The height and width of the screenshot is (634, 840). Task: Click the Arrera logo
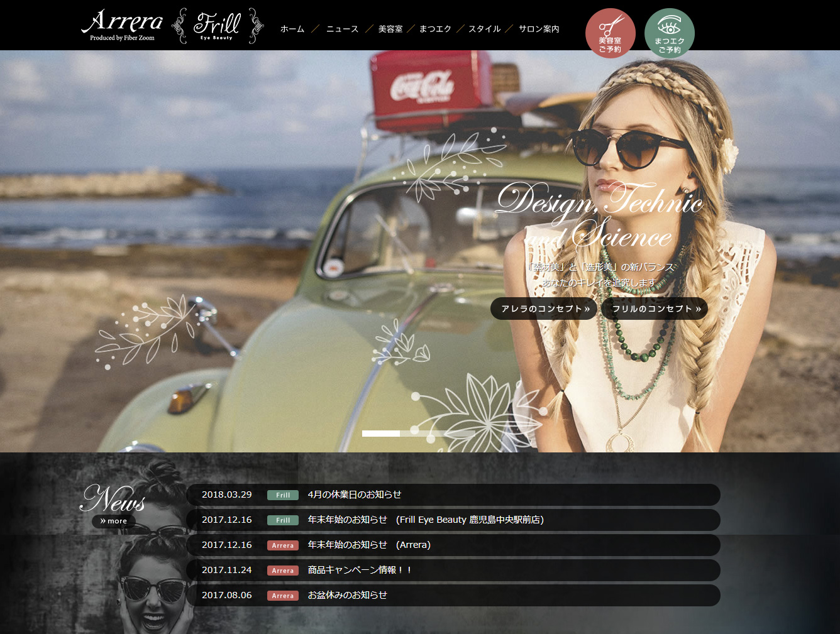122,25
